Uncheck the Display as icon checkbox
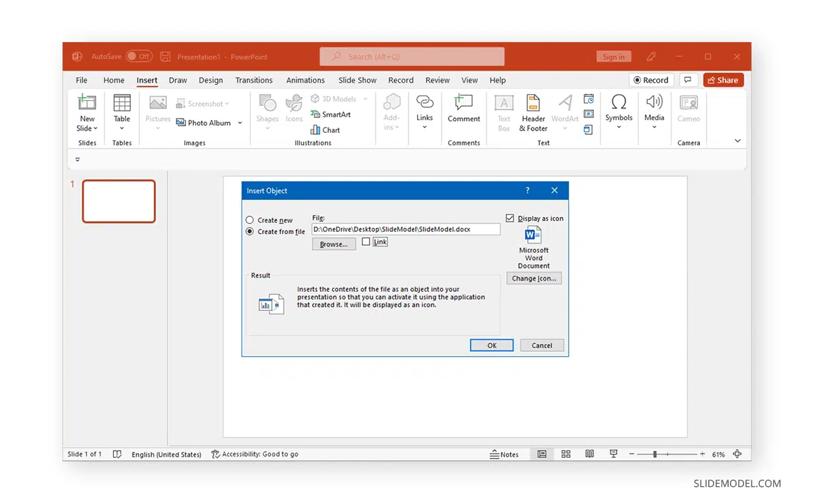This screenshot has height=504, width=814. [510, 218]
